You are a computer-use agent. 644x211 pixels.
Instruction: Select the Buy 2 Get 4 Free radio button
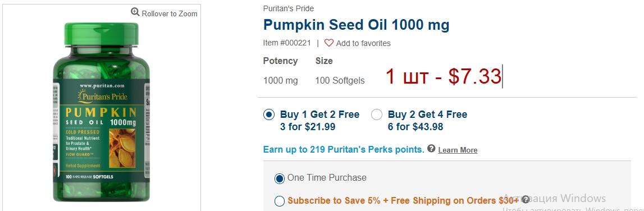coord(377,114)
